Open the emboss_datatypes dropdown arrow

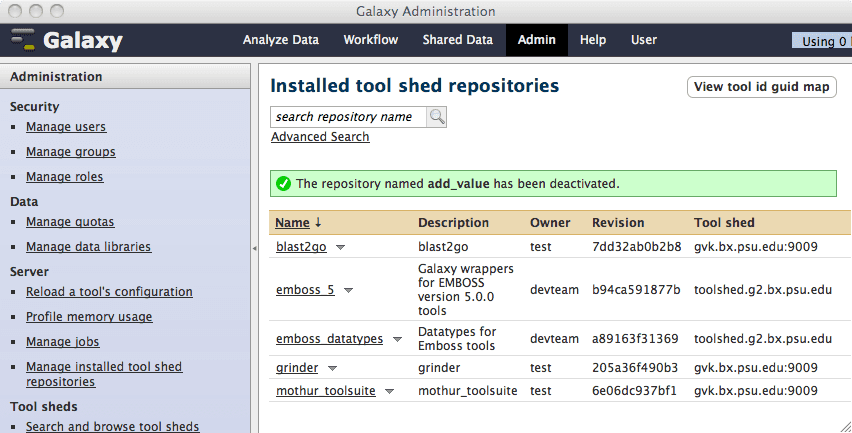397,339
